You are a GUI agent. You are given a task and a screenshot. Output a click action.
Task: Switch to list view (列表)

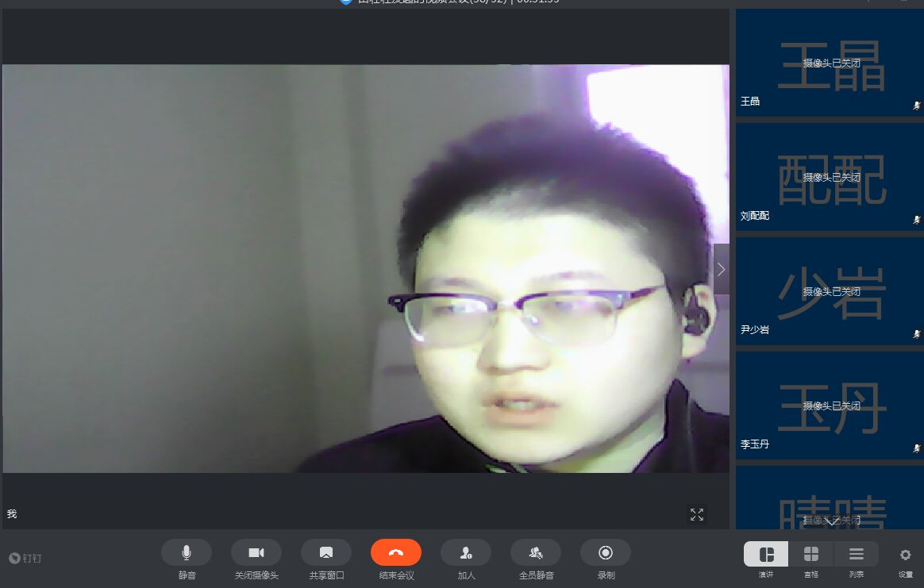point(856,554)
